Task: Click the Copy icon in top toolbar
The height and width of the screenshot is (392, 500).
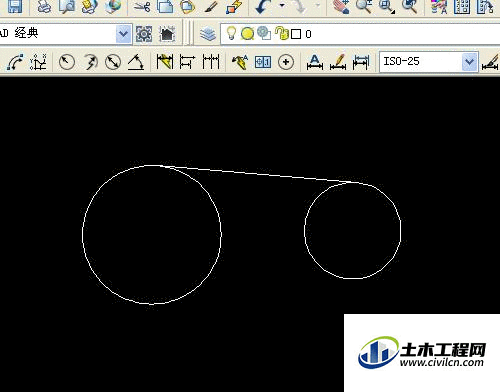Action: 165,7
